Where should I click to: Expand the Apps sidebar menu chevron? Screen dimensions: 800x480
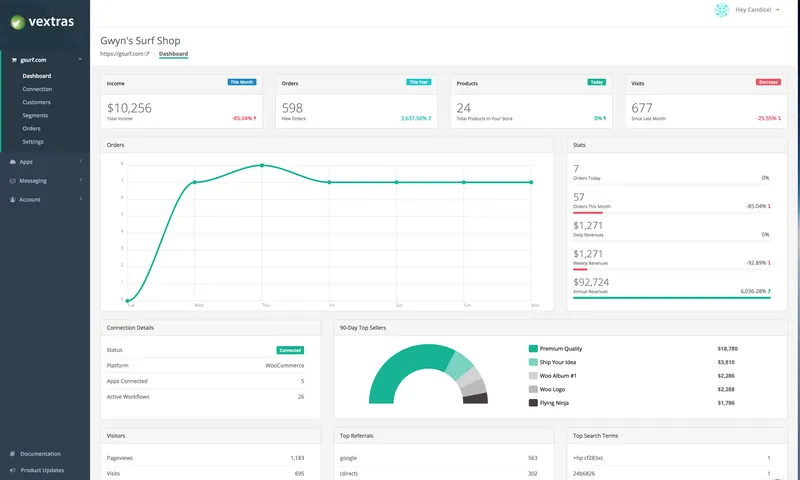[x=81, y=161]
